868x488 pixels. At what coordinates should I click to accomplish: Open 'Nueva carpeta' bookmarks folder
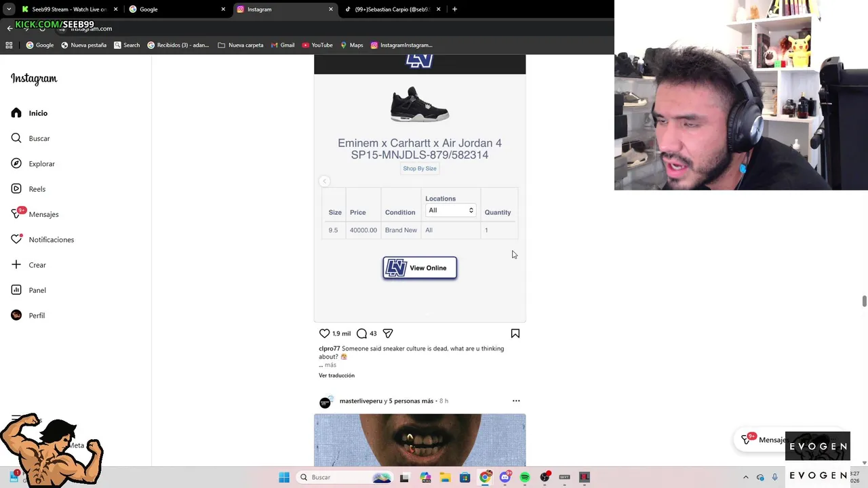point(241,45)
